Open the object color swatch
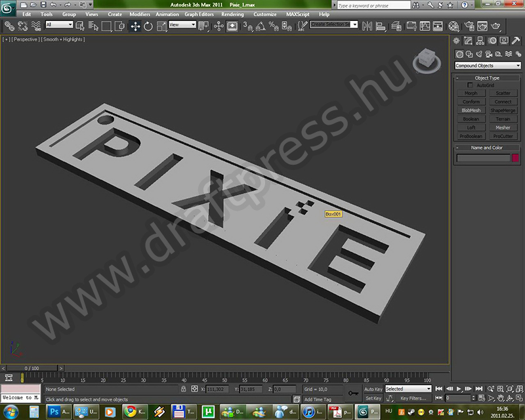Screen dimensions: 525x420 click(x=515, y=157)
